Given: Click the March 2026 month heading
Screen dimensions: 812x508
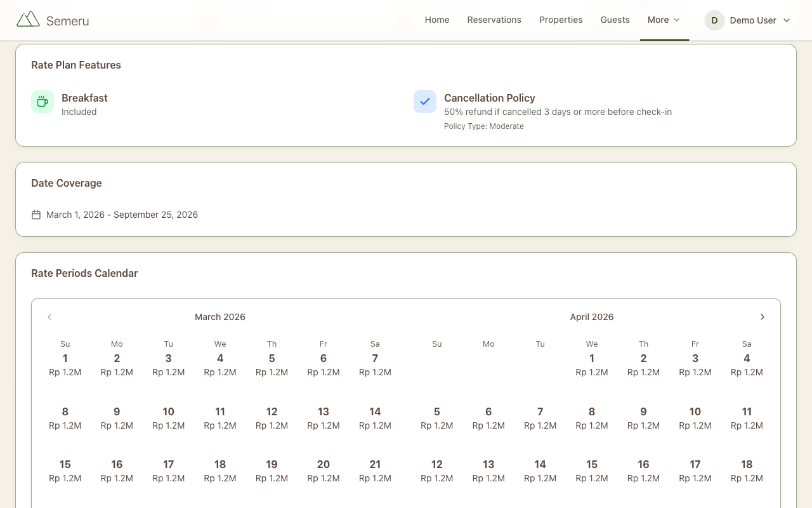Looking at the screenshot, I should tap(220, 317).
